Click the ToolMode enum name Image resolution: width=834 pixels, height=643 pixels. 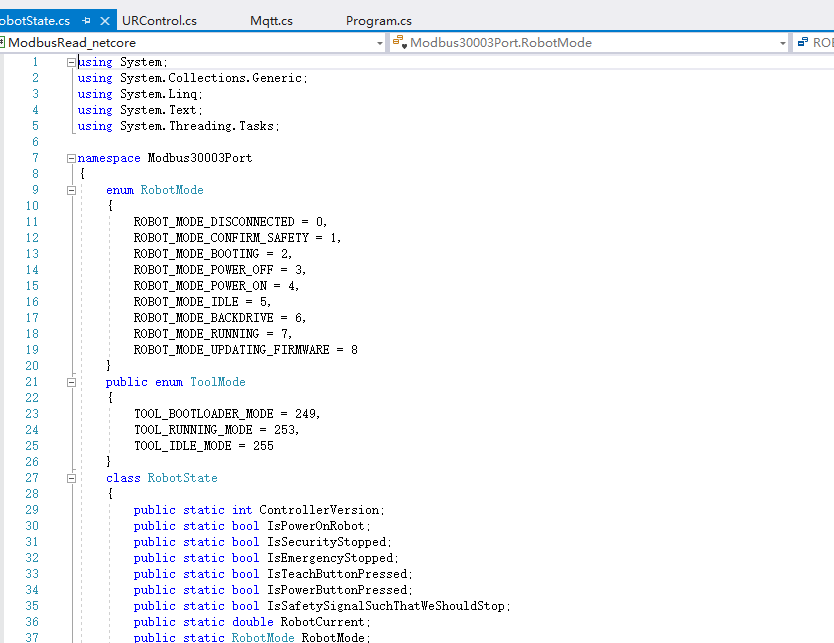coord(218,382)
